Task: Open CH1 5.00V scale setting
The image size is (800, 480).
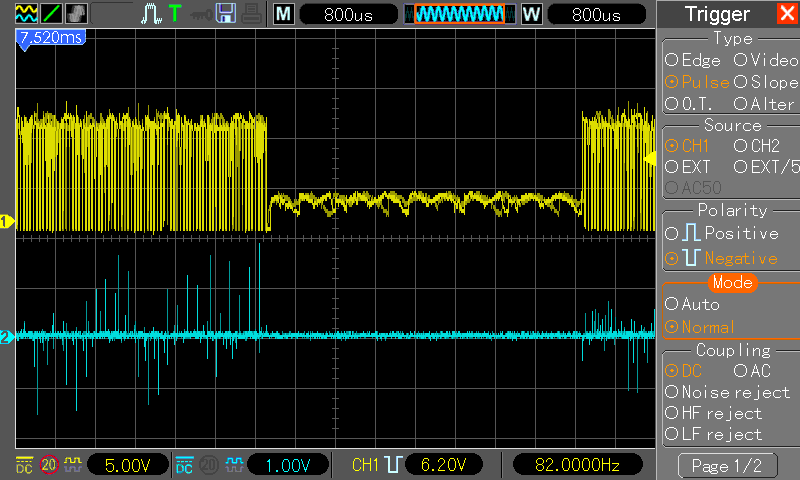Action: [128, 465]
